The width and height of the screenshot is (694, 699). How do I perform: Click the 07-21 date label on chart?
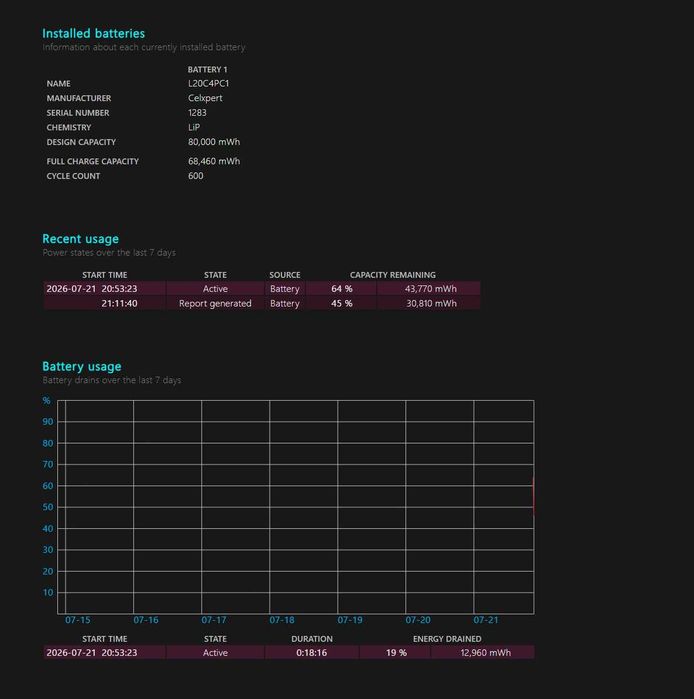tap(486, 620)
